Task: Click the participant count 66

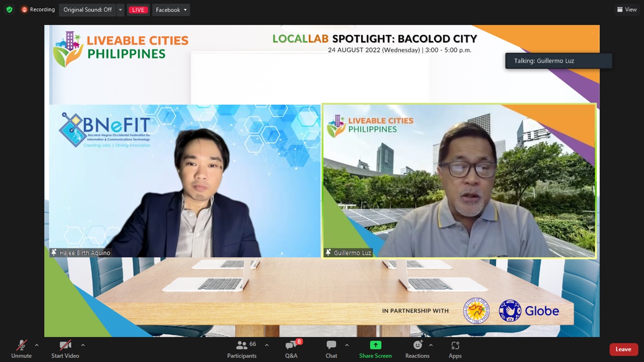Action: (253, 344)
